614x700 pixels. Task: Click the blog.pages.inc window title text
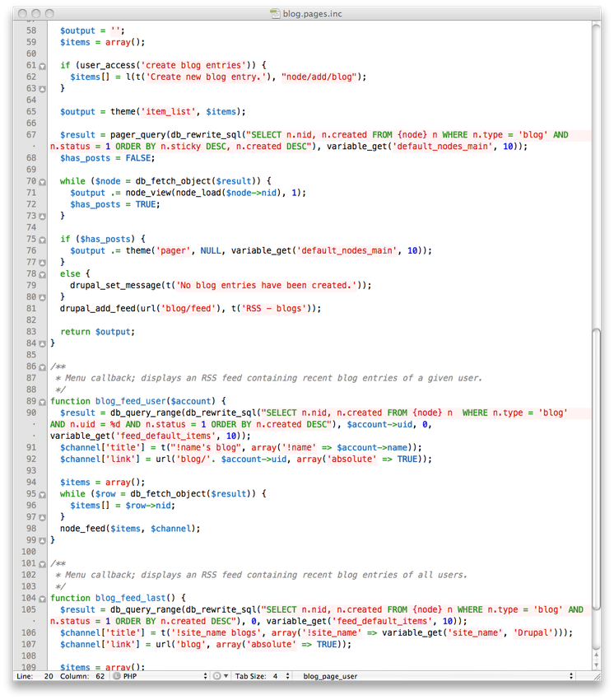(313, 13)
